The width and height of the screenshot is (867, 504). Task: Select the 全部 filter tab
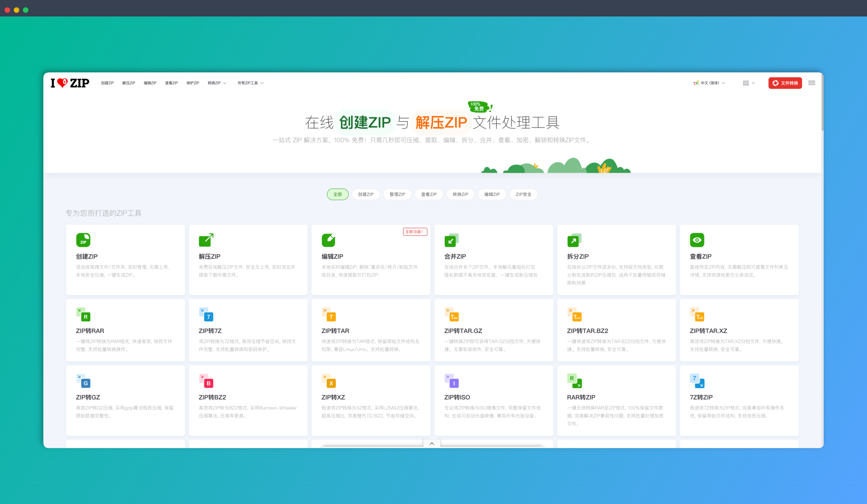click(x=338, y=194)
